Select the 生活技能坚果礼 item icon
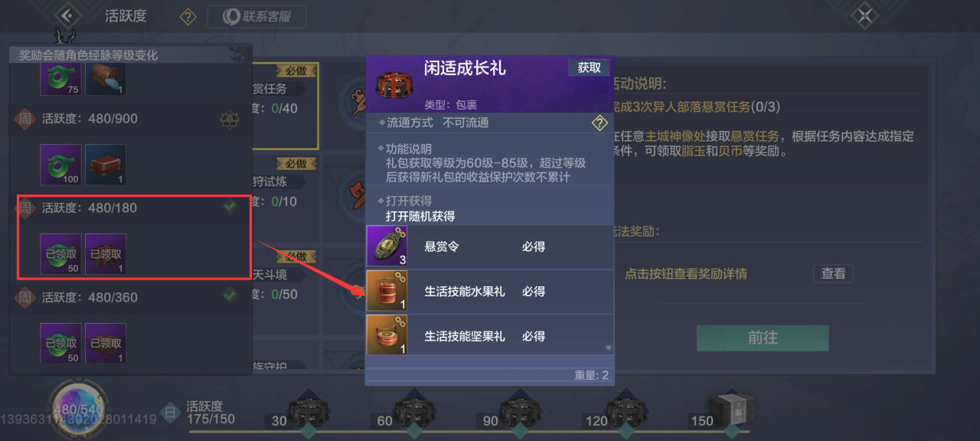 click(x=387, y=335)
